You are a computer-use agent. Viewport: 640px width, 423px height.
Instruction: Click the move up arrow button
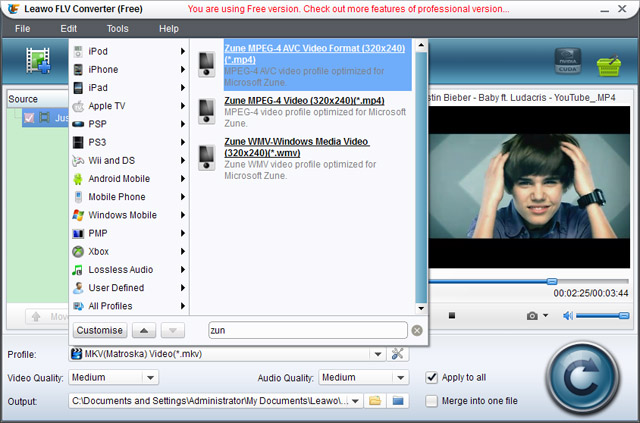pyautogui.click(x=144, y=330)
